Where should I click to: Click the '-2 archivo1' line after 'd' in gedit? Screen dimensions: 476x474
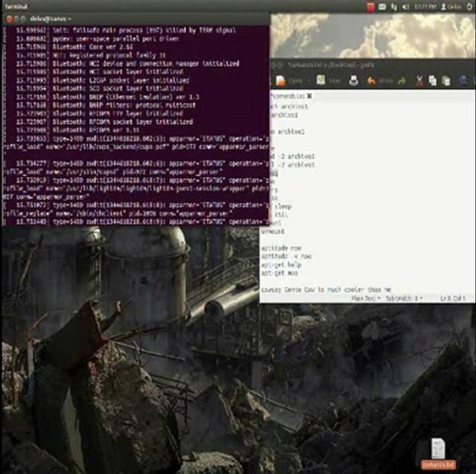tap(292, 157)
